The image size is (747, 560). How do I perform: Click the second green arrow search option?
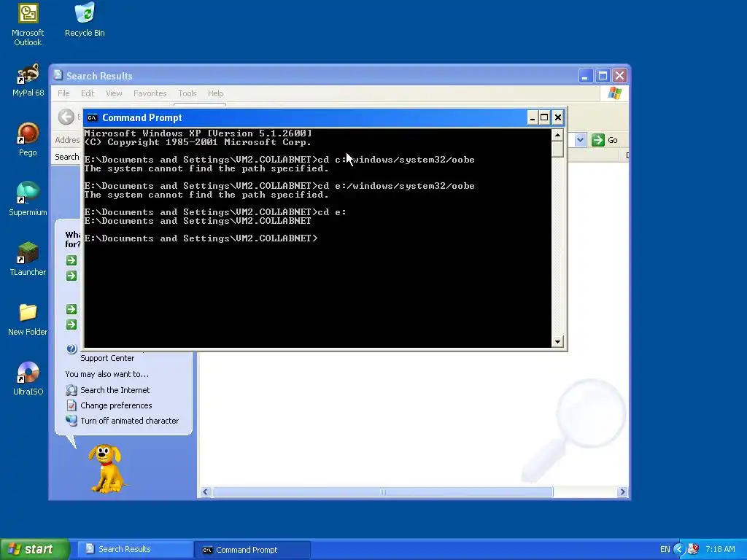[x=71, y=276]
